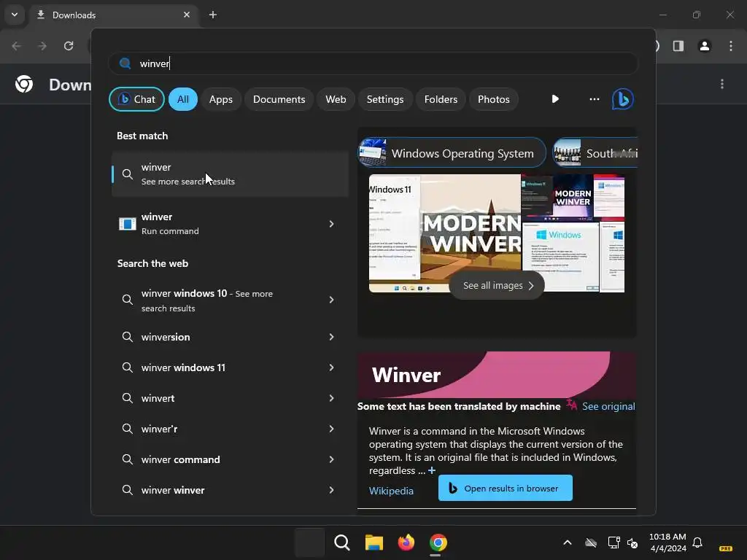747x560 pixels.
Task: Switch to the Settings filter
Action: [385, 99]
